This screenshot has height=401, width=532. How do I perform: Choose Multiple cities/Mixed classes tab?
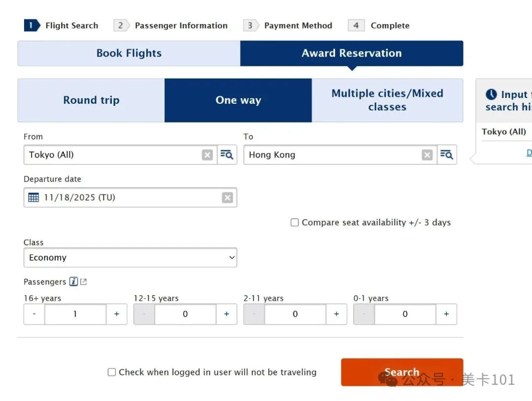click(x=387, y=100)
